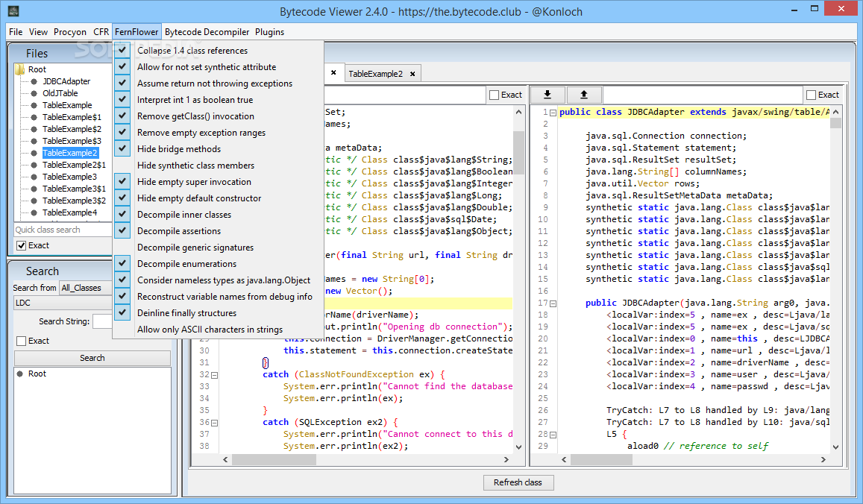Open the Plugins menu

[x=270, y=32]
